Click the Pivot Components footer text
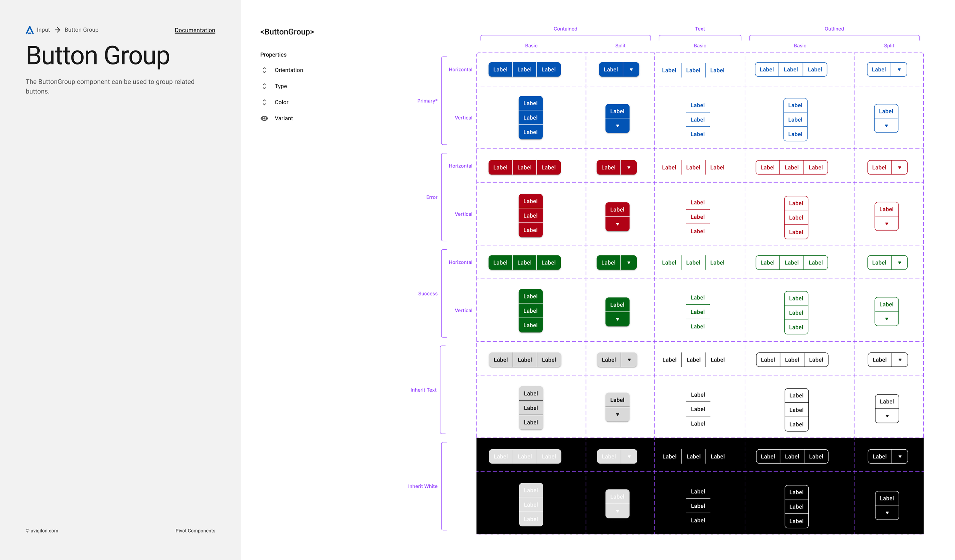Screen dimensions: 955x560 tap(195, 531)
